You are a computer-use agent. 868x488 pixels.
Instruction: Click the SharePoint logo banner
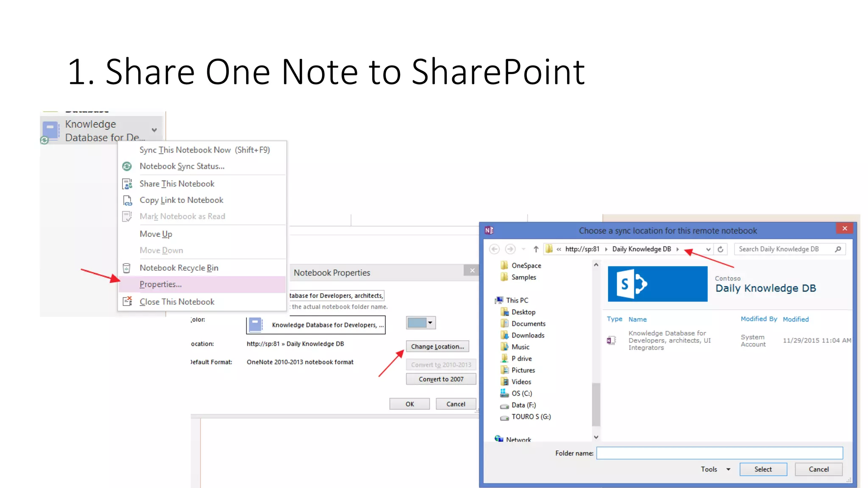[657, 284]
